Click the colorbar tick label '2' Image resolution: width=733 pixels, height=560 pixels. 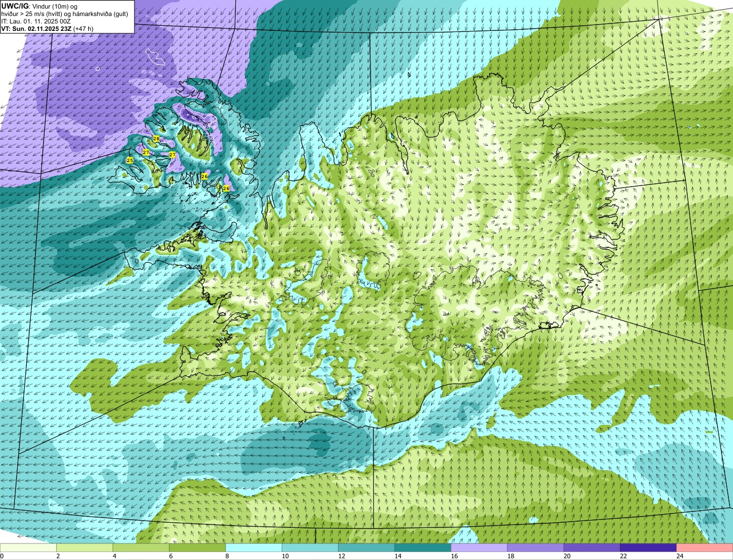point(58,556)
